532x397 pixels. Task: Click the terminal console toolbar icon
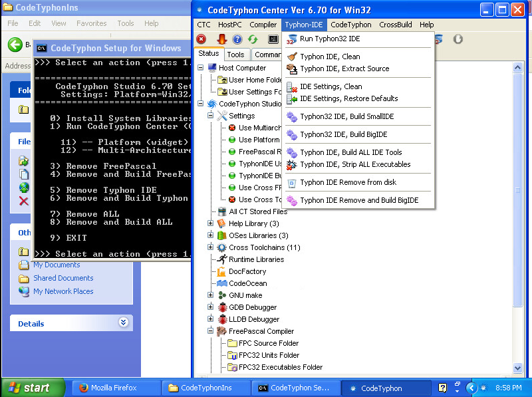click(273, 40)
